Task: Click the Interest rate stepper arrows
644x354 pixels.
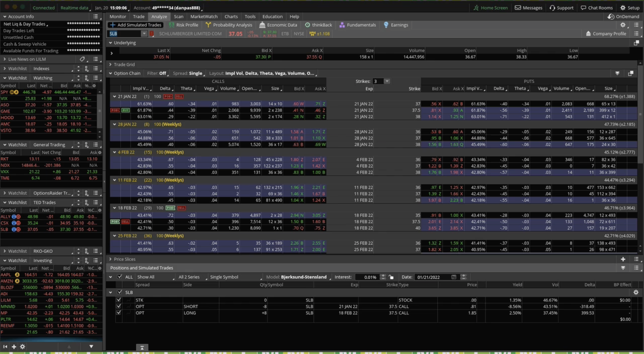Action: click(x=383, y=277)
